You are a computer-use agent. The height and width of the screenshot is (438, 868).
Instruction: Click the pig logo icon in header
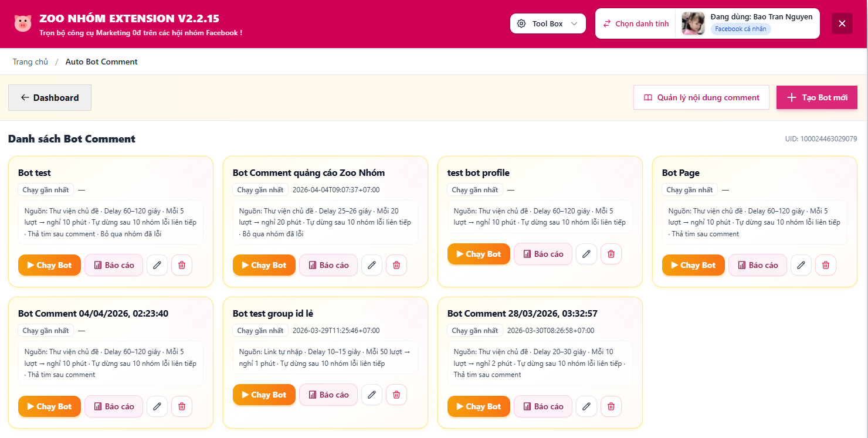click(23, 23)
